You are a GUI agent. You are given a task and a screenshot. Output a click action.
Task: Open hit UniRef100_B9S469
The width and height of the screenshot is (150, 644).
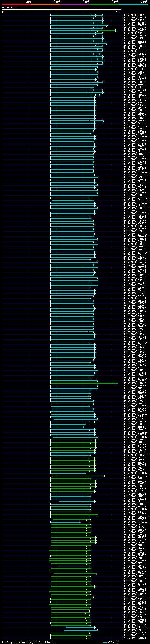(x=135, y=23)
